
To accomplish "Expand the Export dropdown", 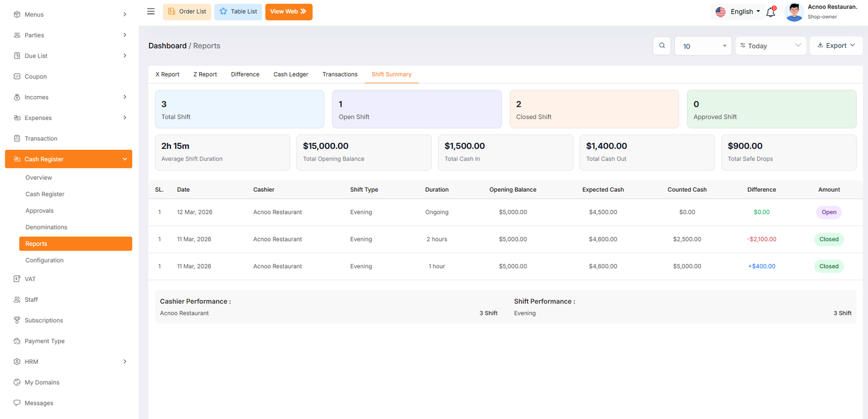I will (835, 46).
